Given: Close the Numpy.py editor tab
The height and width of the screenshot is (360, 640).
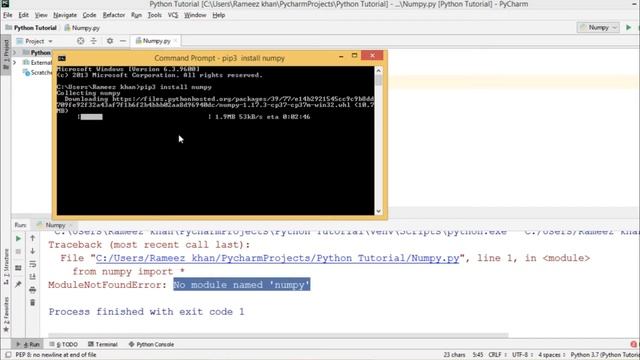Looking at the screenshot, I should point(176,41).
